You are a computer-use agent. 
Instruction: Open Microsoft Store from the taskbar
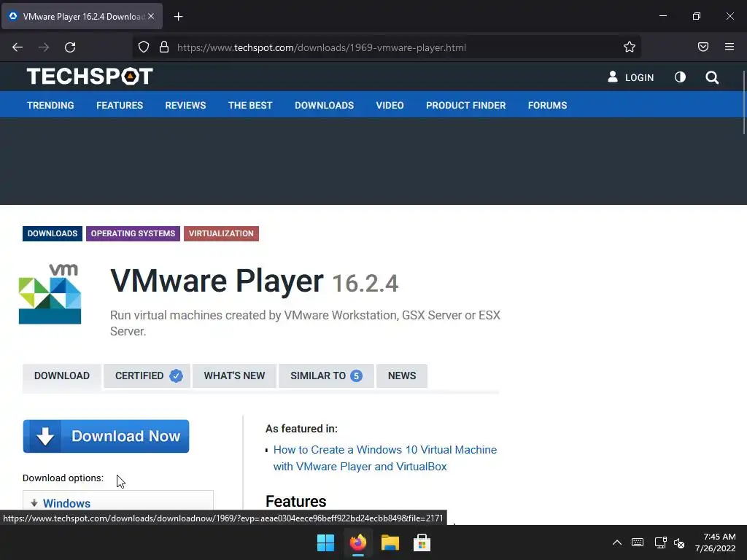pyautogui.click(x=422, y=542)
